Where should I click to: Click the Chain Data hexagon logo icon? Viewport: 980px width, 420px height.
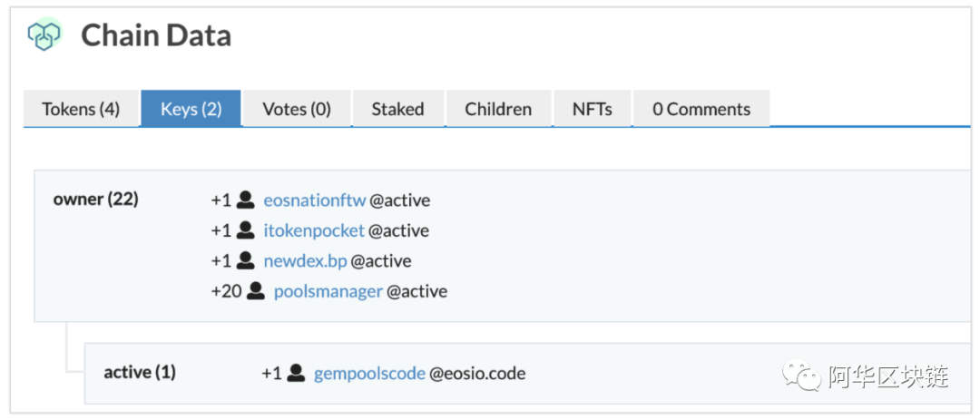click(x=45, y=34)
